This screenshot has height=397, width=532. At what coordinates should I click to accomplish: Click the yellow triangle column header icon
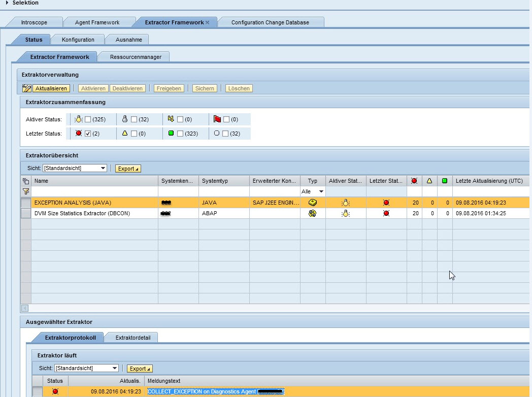click(x=429, y=181)
